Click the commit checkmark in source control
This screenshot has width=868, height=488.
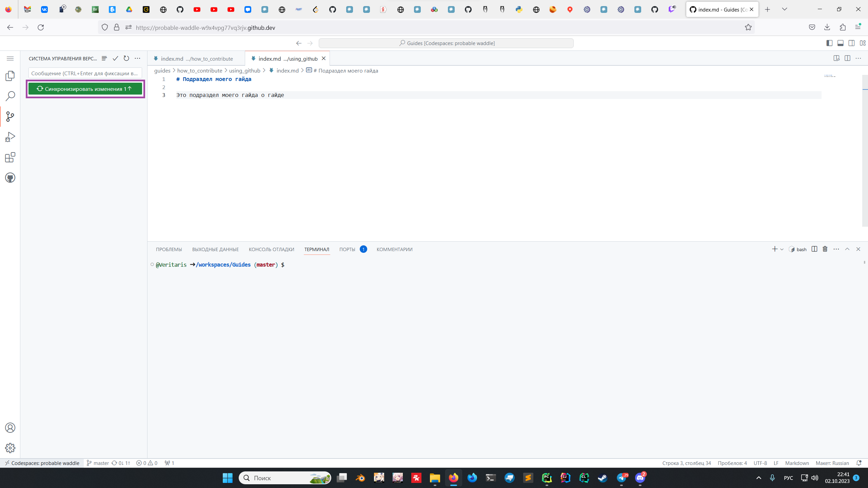115,58
